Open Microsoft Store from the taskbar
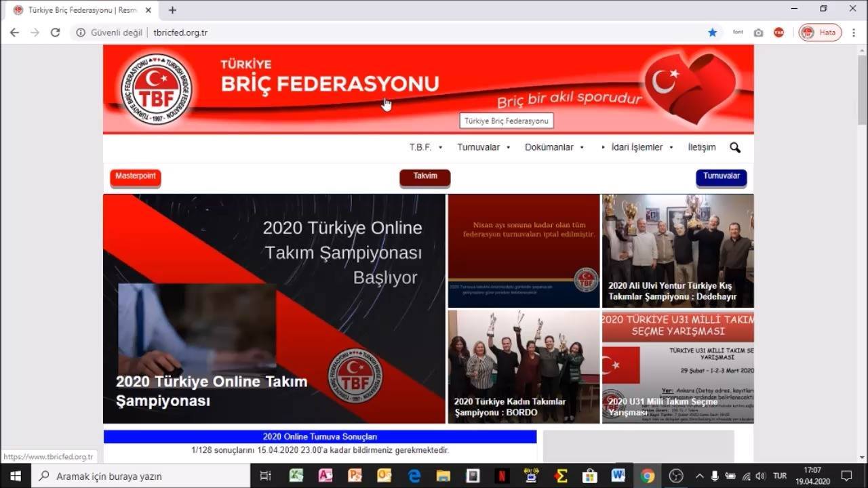The width and height of the screenshot is (868, 488). (589, 476)
